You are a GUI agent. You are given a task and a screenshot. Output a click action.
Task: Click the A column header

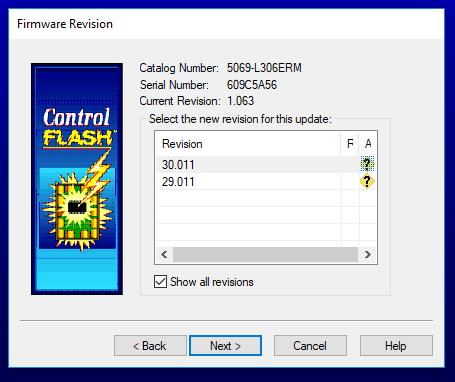tap(368, 144)
